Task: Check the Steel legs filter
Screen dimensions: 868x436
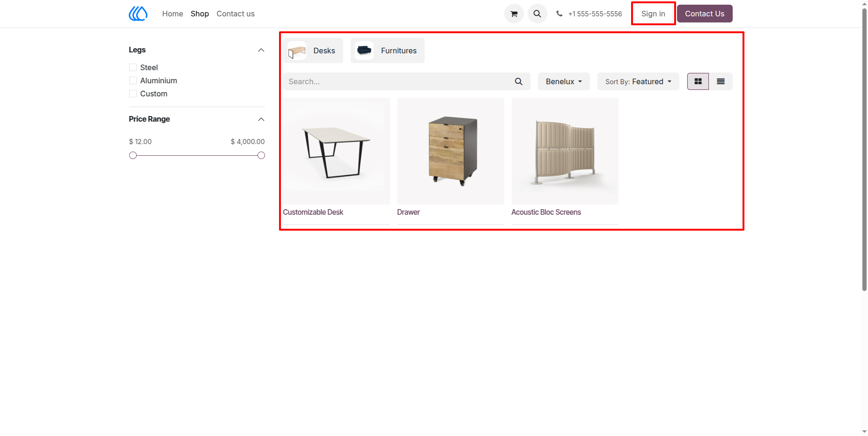Action: (x=133, y=67)
